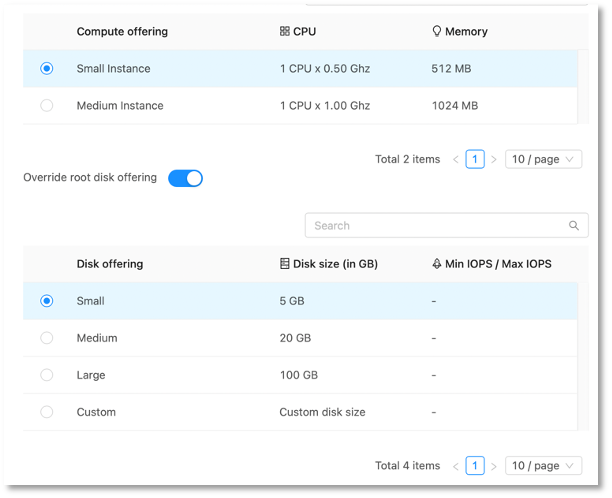Viewport: 612px width, 498px height.
Task: Click page 1 in disk offering pagination
Action: (475, 466)
